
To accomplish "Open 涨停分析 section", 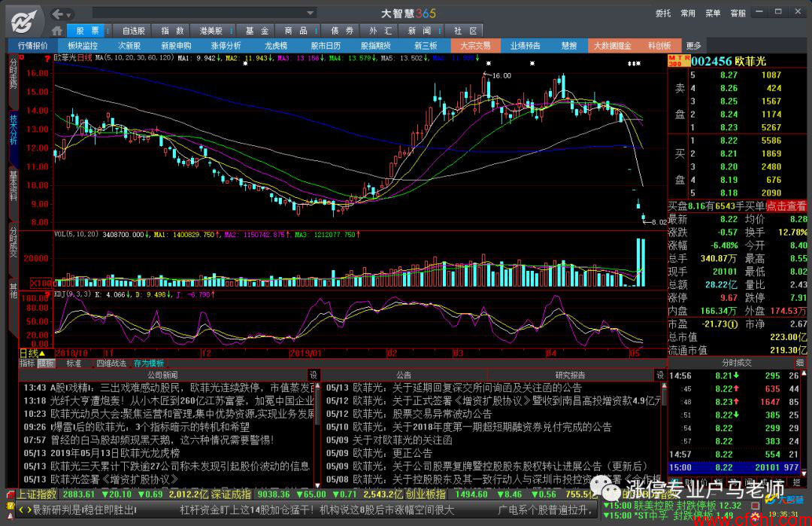I will point(226,46).
